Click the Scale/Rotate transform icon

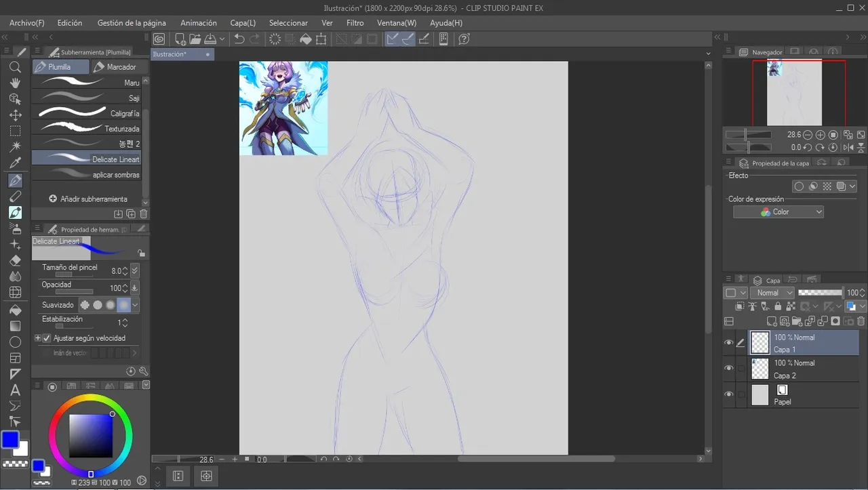tap(321, 39)
